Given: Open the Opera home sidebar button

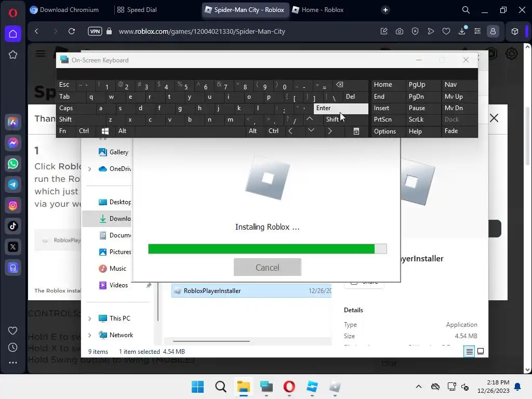Looking at the screenshot, I should tap(13, 34).
